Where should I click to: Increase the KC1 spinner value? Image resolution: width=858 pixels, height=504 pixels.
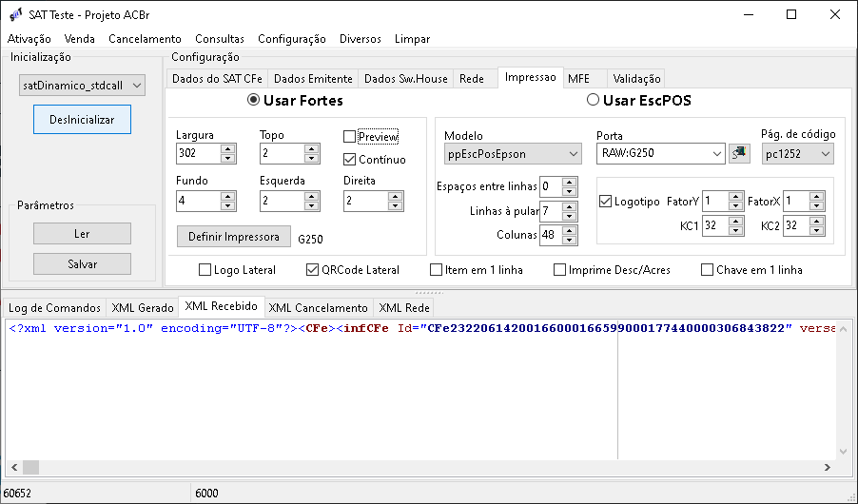pos(736,221)
